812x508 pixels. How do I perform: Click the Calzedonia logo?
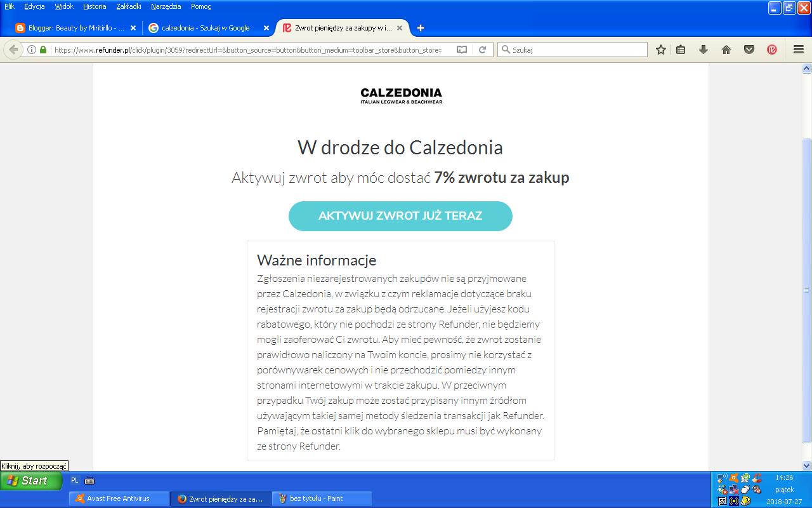pyautogui.click(x=401, y=96)
